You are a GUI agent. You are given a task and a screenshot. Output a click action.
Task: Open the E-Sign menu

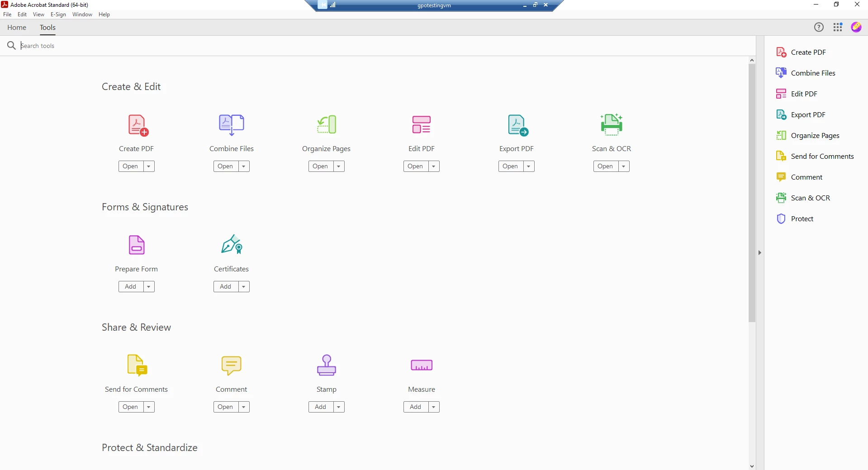(x=58, y=14)
